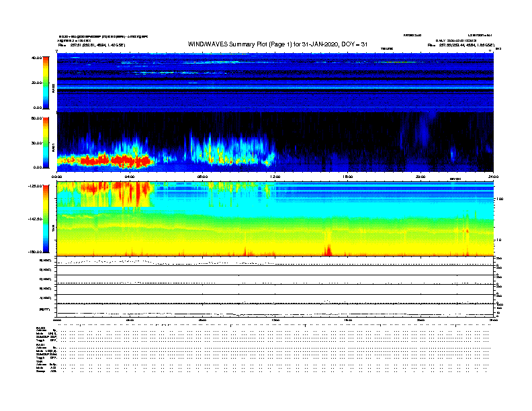Click the -160.00 label on the TNR scale

click(x=35, y=252)
